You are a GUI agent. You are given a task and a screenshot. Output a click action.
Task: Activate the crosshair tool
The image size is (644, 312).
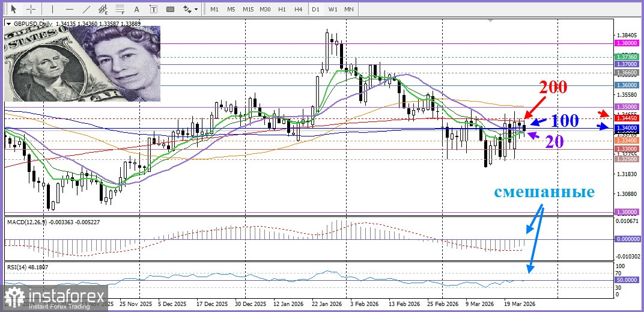[31, 9]
